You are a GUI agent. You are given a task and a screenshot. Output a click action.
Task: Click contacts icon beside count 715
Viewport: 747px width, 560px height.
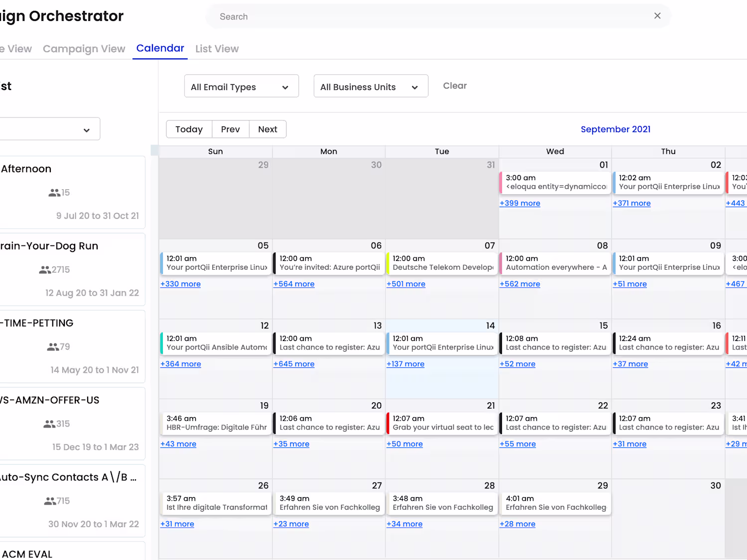[50, 501]
